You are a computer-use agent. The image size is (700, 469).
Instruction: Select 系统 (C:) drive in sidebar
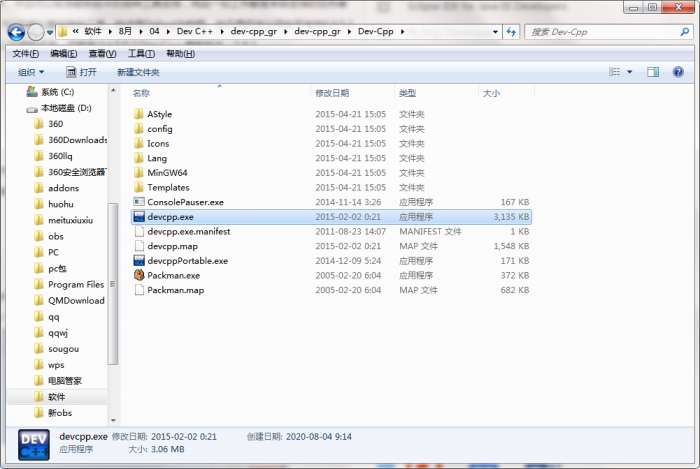[x=50, y=92]
